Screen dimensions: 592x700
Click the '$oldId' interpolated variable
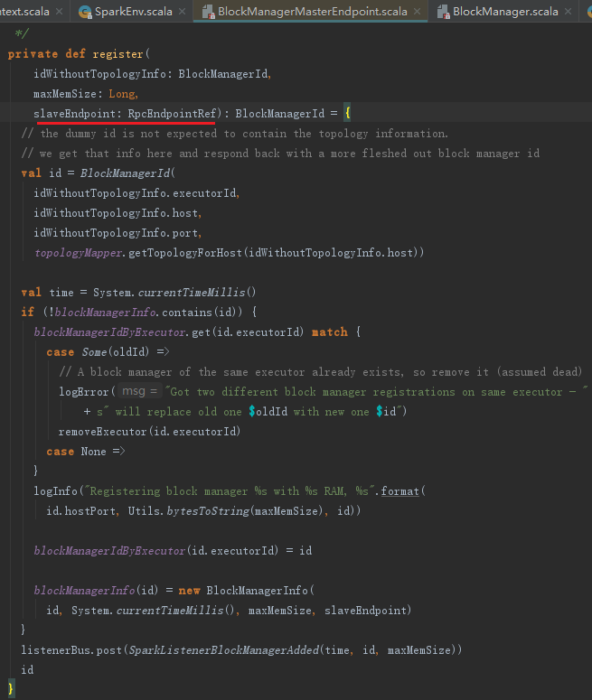(x=268, y=412)
